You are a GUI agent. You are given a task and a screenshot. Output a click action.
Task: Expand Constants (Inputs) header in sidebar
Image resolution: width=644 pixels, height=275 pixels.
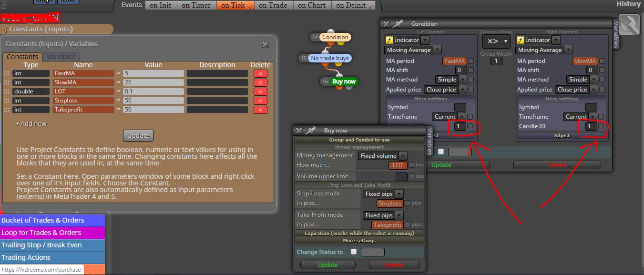click(x=56, y=29)
